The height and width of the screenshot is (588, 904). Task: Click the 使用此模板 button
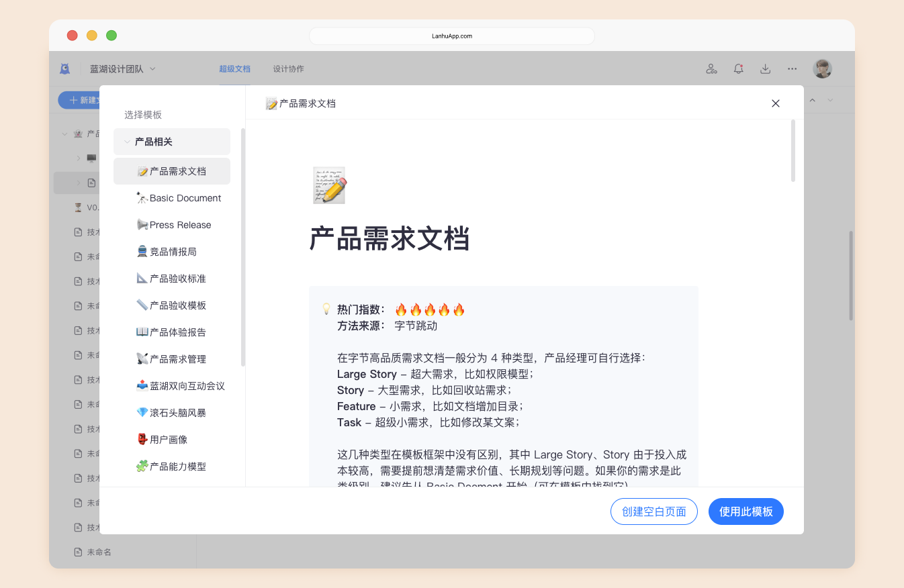click(x=745, y=511)
